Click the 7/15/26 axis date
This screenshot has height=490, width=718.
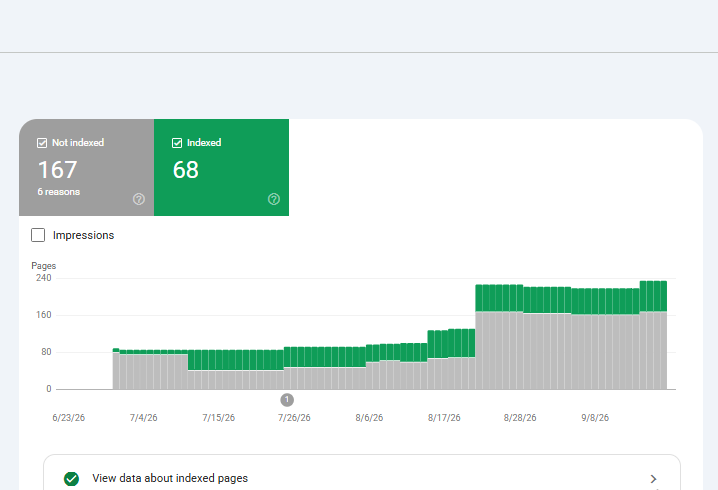pos(218,418)
